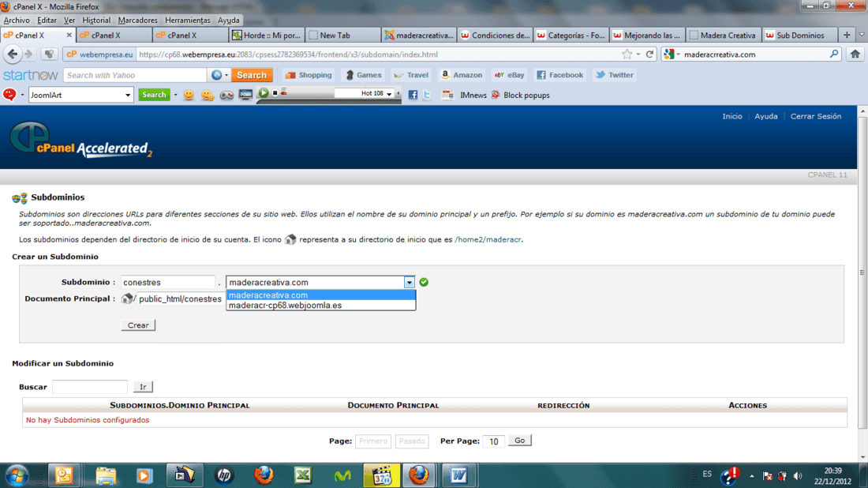The height and width of the screenshot is (488, 868).
Task: Open the Herramientas menu
Action: 188,20
